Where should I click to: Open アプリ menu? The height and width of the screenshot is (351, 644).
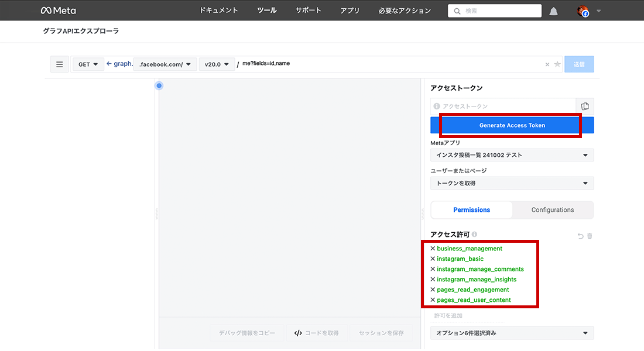point(350,11)
